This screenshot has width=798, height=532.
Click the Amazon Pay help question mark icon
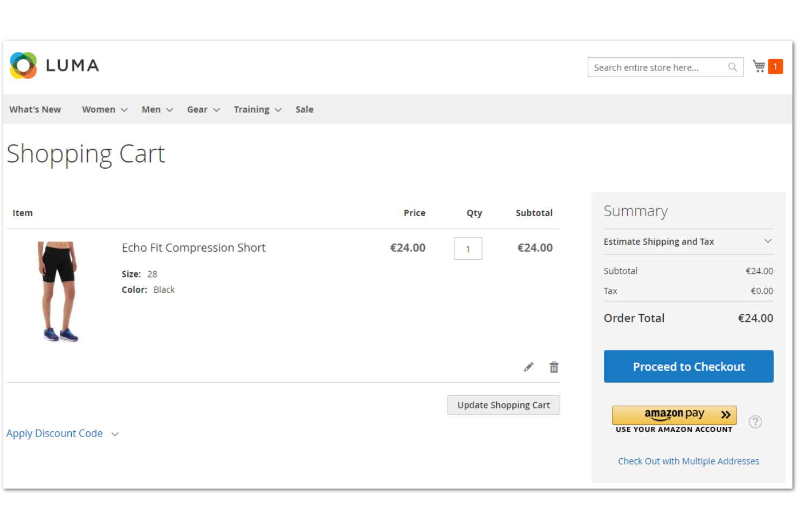coord(755,422)
